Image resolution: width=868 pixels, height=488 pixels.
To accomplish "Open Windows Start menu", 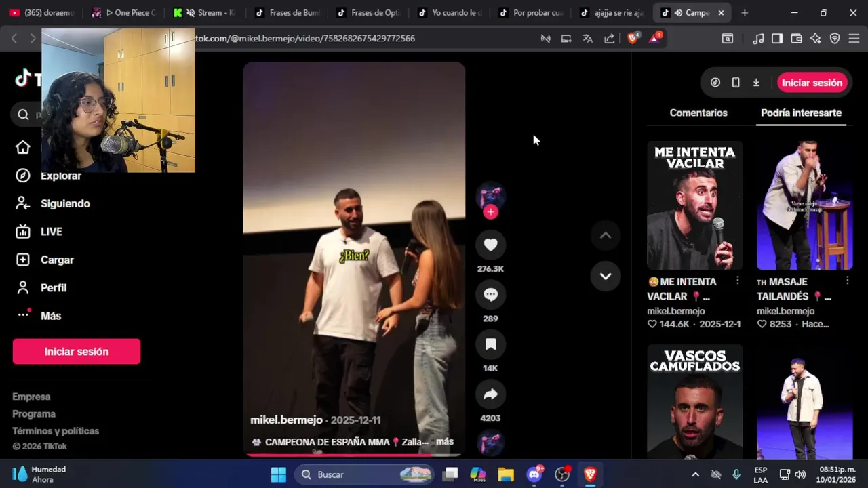I will coord(279,474).
